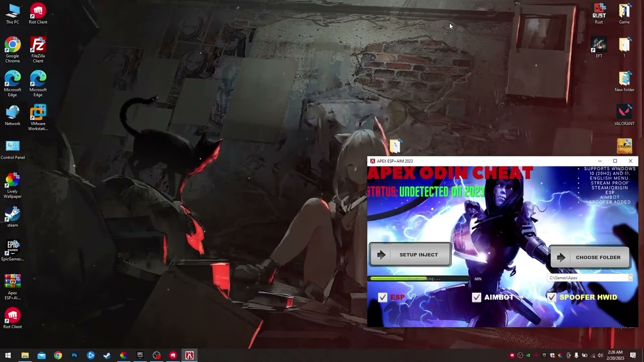644x362 pixels.
Task: Open Steam from the taskbar
Action: (x=107, y=355)
